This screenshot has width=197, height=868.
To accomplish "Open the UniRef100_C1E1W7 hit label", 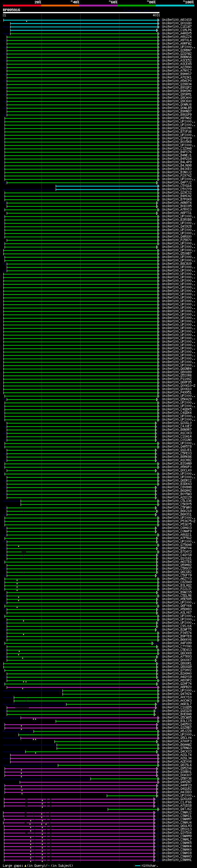I will tap(177, 26).
